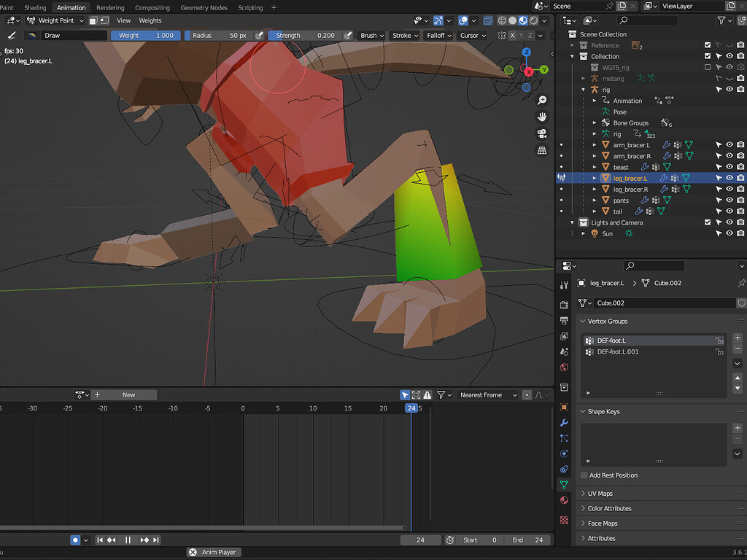Open the Material Properties tab in the sidebar
747x560 pixels.
click(x=564, y=500)
